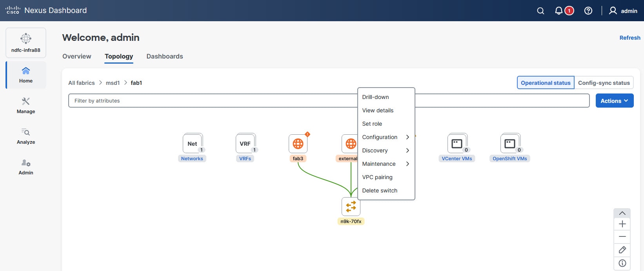
Task: Open Admin in sidebar
Action: click(26, 167)
